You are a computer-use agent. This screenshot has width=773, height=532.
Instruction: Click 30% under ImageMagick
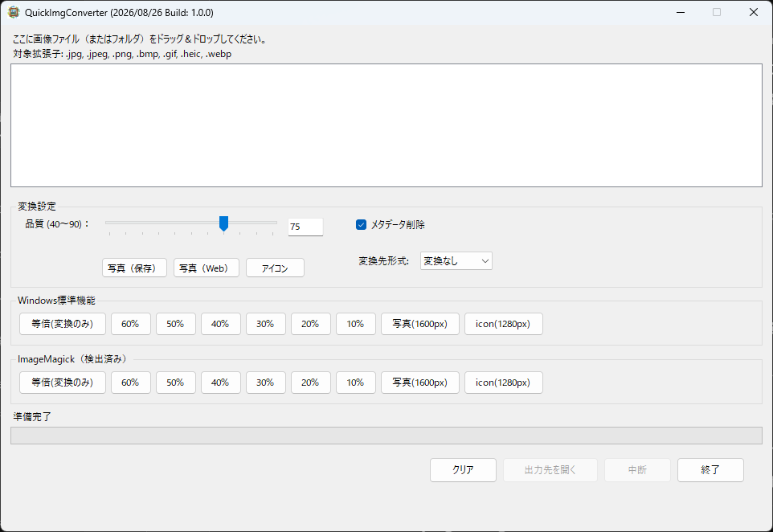266,383
